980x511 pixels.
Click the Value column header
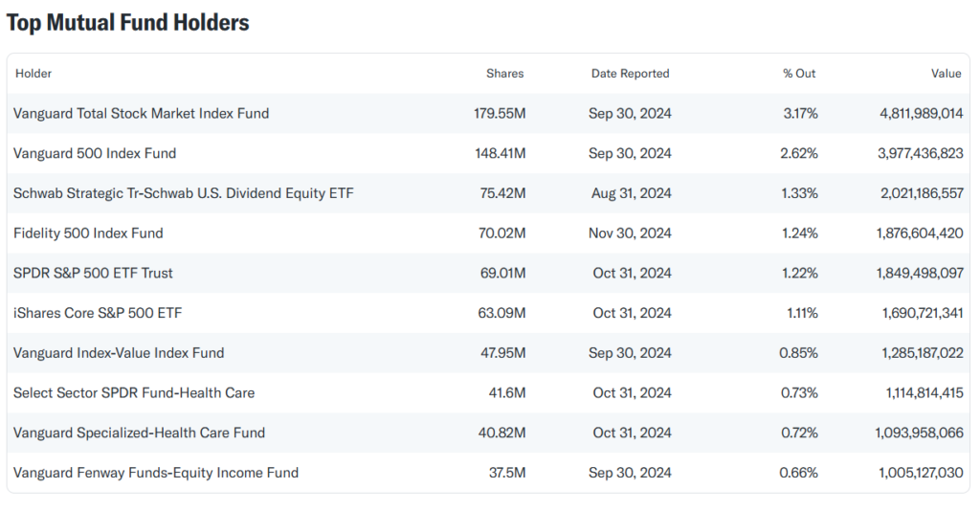pyautogui.click(x=946, y=74)
